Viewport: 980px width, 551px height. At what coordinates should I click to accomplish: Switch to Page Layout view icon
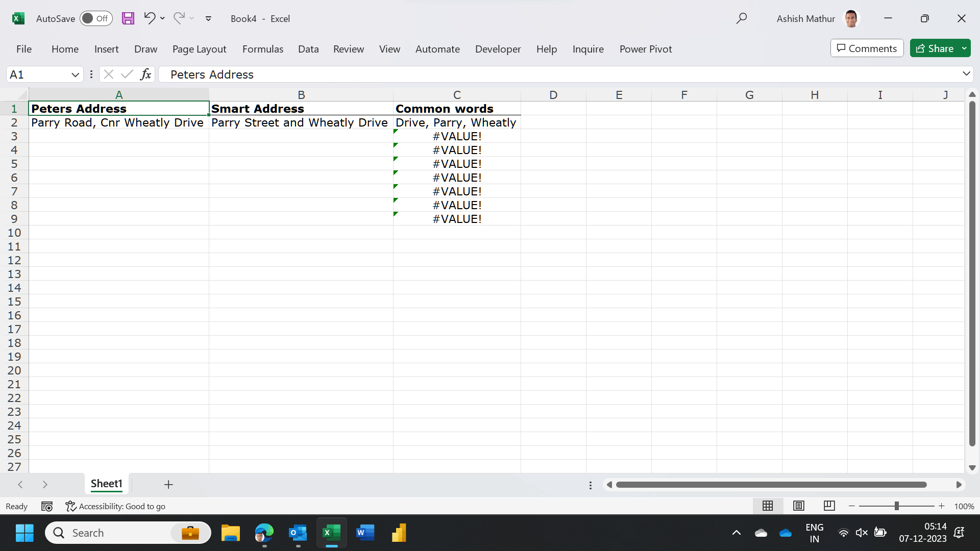tap(799, 506)
